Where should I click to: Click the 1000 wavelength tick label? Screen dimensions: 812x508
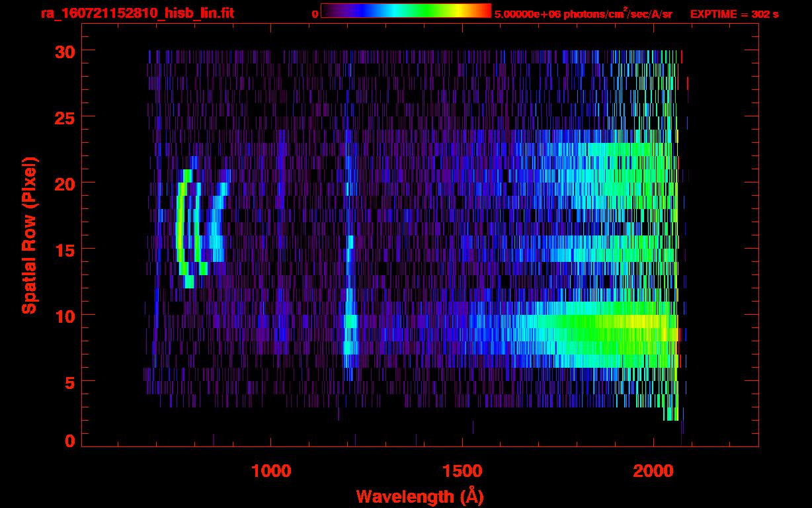(271, 471)
